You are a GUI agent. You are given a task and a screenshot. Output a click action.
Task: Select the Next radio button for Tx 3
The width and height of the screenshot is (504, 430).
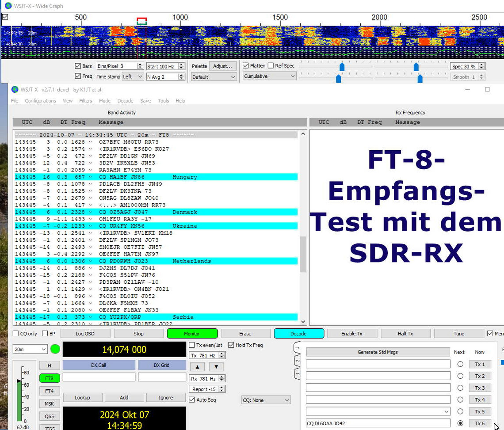tap(460, 388)
